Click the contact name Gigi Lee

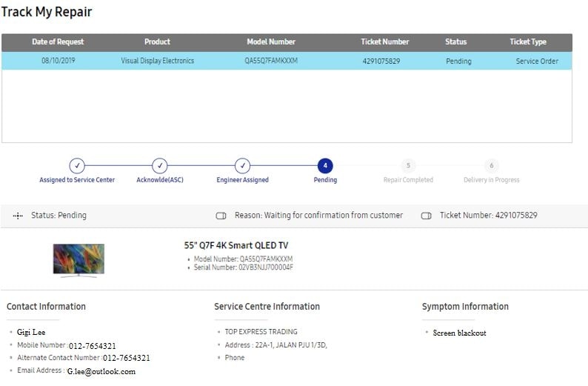(31, 332)
